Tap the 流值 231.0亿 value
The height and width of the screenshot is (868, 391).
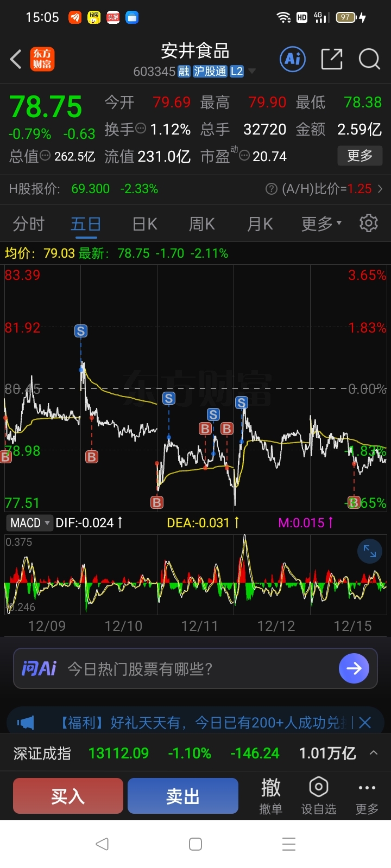click(x=164, y=156)
